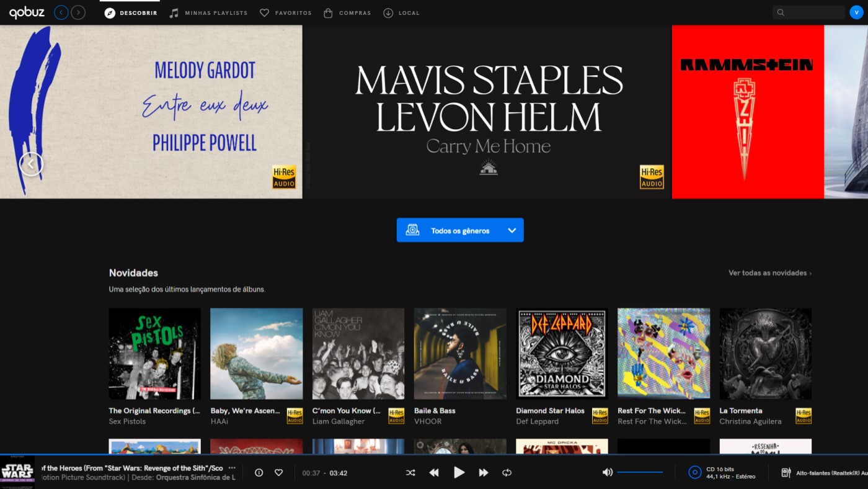This screenshot has width=868, height=489.
Task: Open the user profile avatar menu
Action: [x=856, y=12]
